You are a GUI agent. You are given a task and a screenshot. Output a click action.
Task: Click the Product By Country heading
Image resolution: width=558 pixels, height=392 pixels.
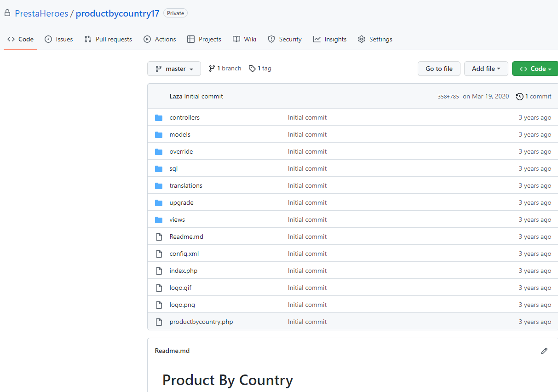point(228,380)
